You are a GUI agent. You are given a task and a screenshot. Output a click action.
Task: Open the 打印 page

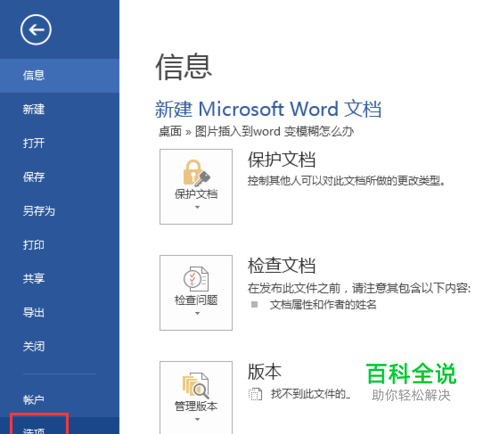[59, 245]
